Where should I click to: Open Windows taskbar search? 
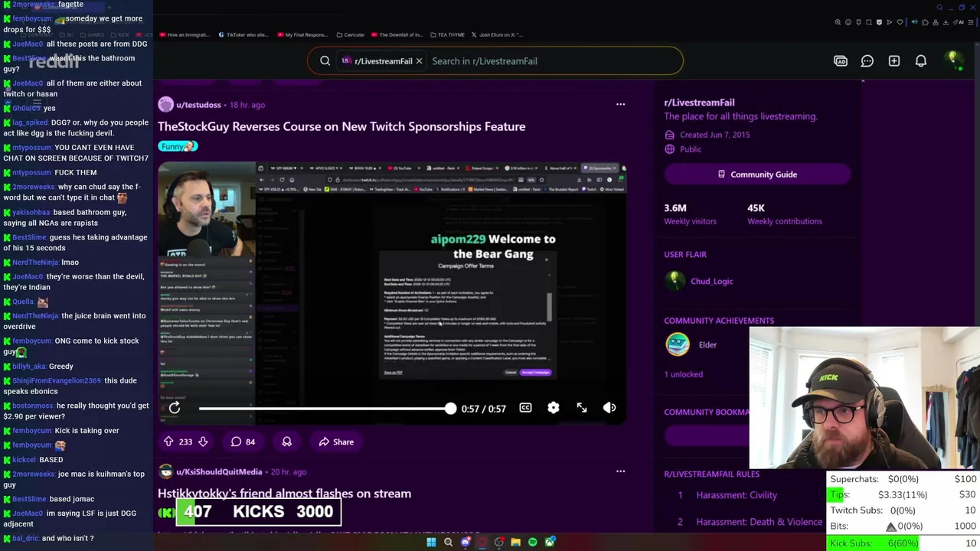coord(448,543)
